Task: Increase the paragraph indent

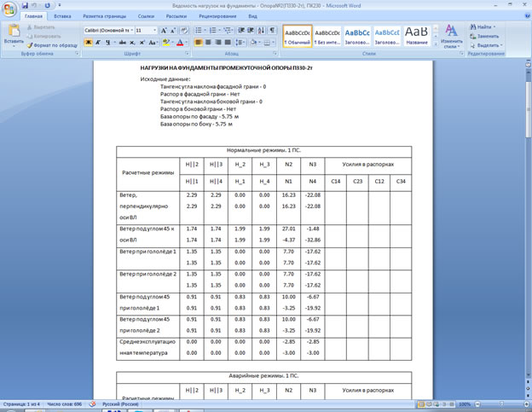Action: 251,31
